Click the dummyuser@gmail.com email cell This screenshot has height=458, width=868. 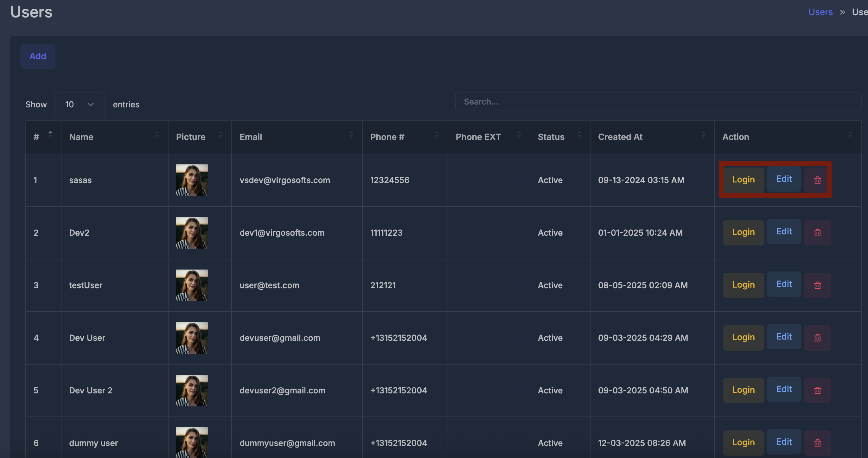coord(287,443)
